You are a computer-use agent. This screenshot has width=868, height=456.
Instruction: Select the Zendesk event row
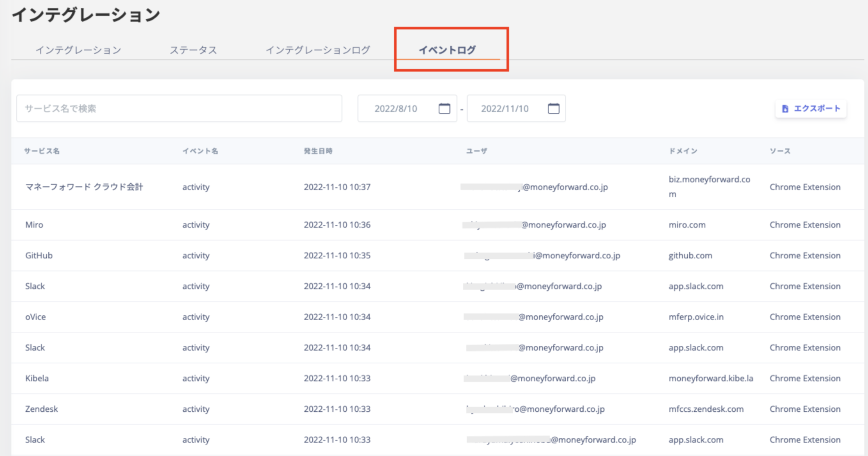(x=41, y=409)
